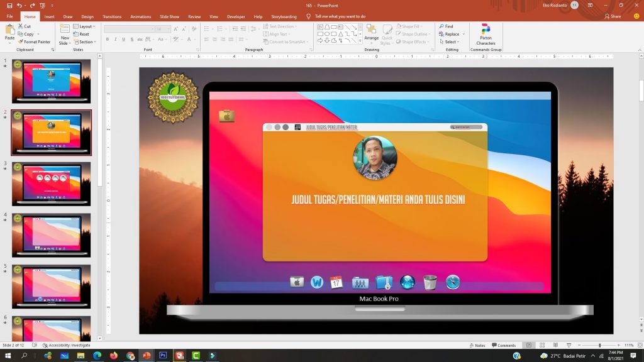Click Find in the Editing group

446,26
